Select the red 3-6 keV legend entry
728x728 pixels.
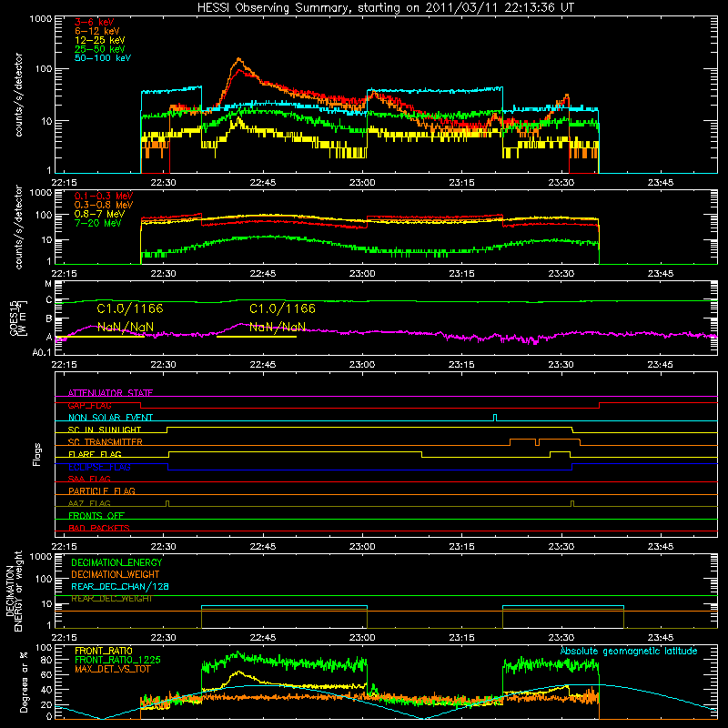pyautogui.click(x=94, y=22)
